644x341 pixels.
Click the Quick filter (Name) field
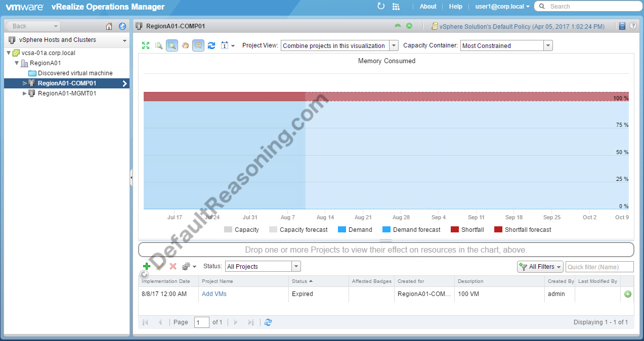[x=599, y=267]
